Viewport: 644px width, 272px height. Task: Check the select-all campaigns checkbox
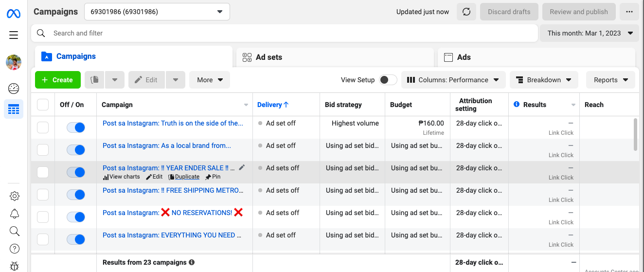43,105
